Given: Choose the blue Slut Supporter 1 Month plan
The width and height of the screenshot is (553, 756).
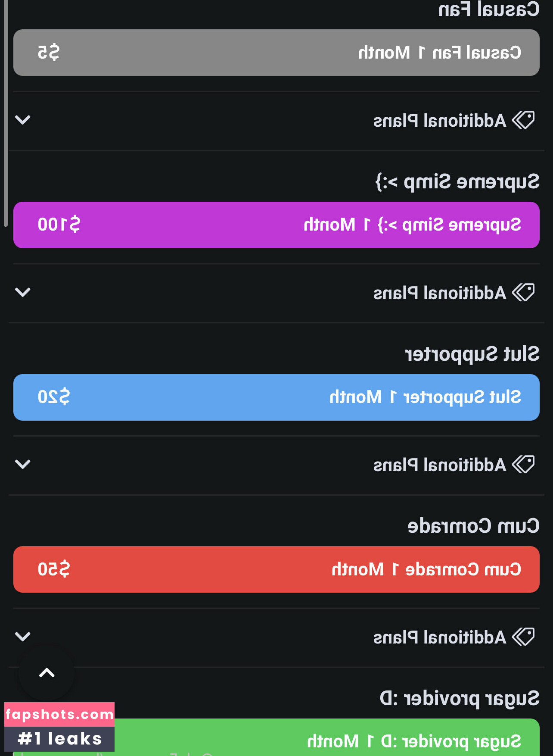Looking at the screenshot, I should click(276, 397).
